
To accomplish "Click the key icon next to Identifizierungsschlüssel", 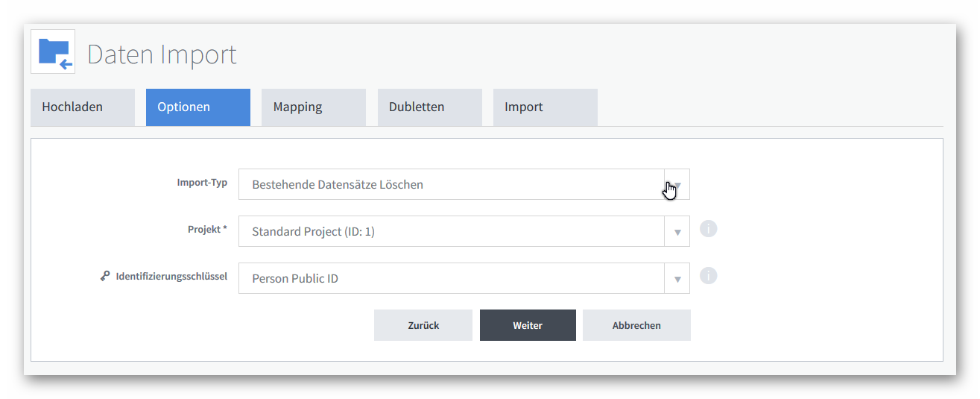I will tap(105, 276).
